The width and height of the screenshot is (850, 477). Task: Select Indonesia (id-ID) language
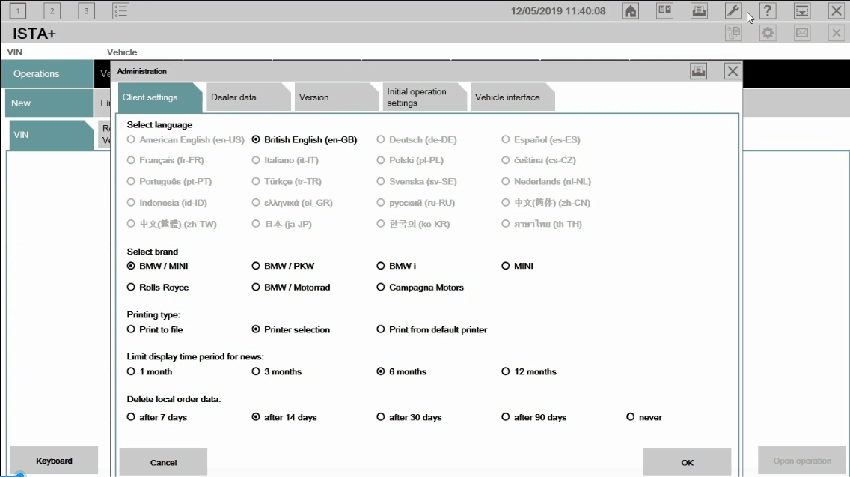pos(167,202)
